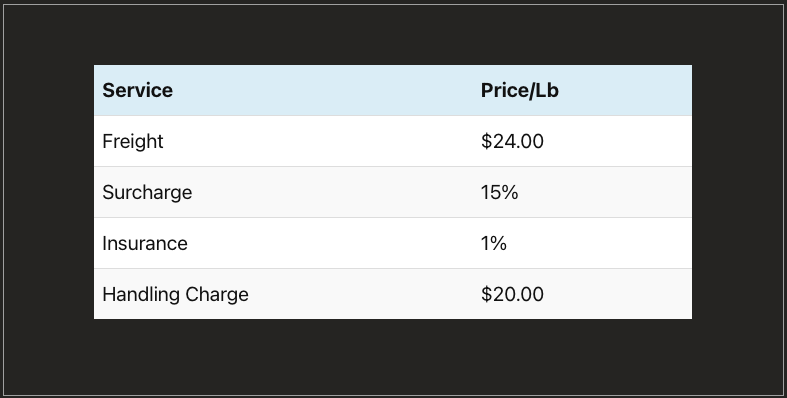787x398 pixels.
Task: Select the $24.00 price cell
Action: click(512, 142)
